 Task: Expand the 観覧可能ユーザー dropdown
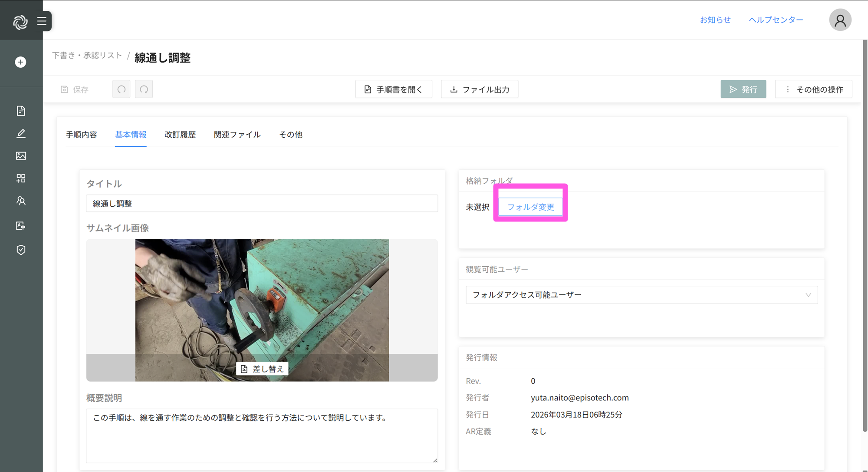tap(641, 295)
